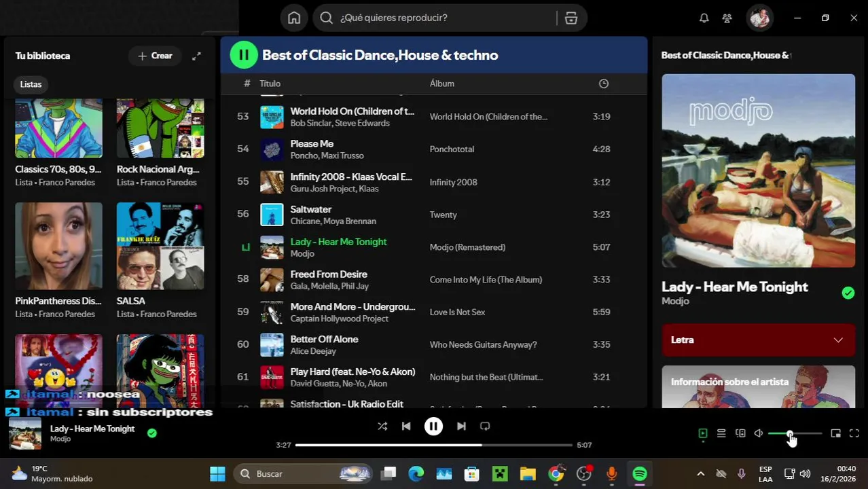Pause playlist with the green header button
Image resolution: width=868 pixels, height=489 pixels.
pos(244,55)
